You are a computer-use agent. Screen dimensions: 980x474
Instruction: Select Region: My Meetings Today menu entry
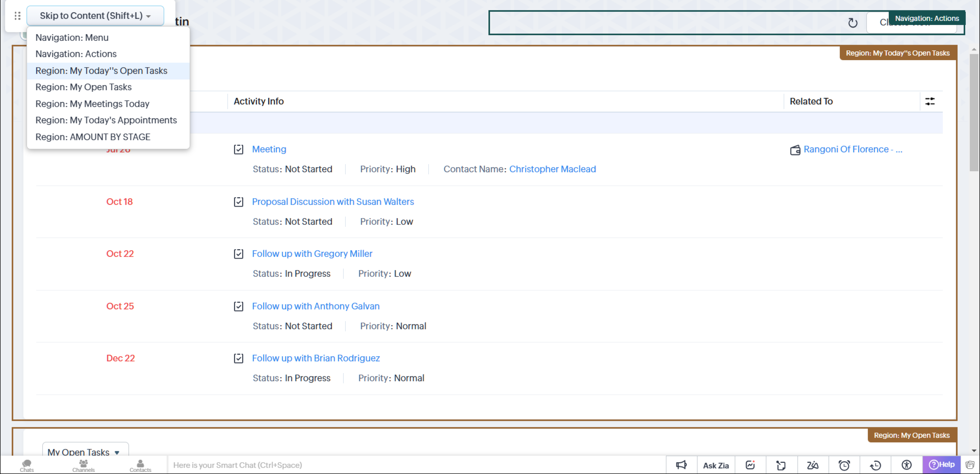[x=93, y=104]
